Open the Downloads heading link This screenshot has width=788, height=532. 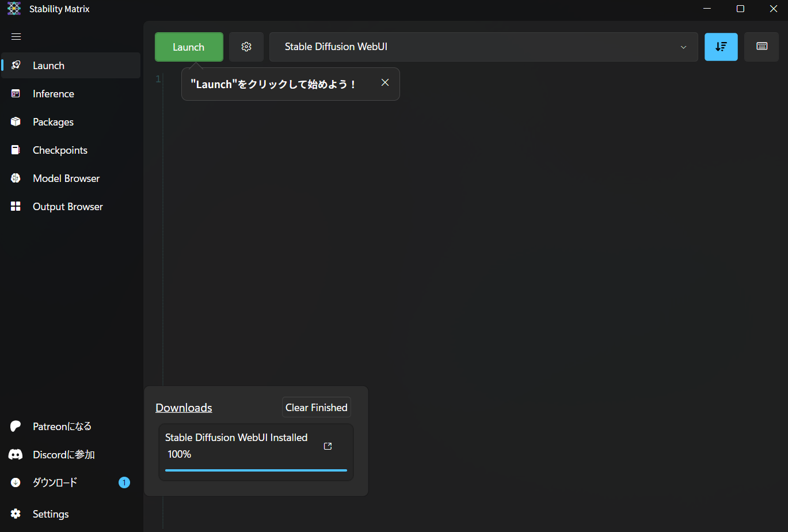pos(184,408)
